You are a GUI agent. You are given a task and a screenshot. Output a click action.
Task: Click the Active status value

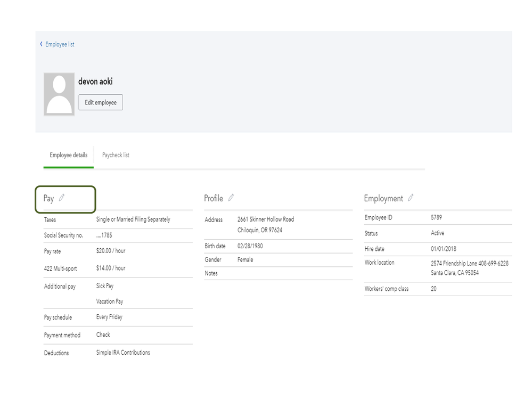pyautogui.click(x=437, y=233)
